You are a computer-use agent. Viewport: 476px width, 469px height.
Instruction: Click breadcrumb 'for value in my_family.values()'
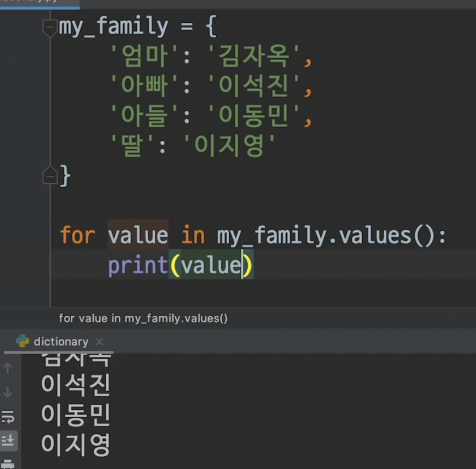[x=143, y=318]
